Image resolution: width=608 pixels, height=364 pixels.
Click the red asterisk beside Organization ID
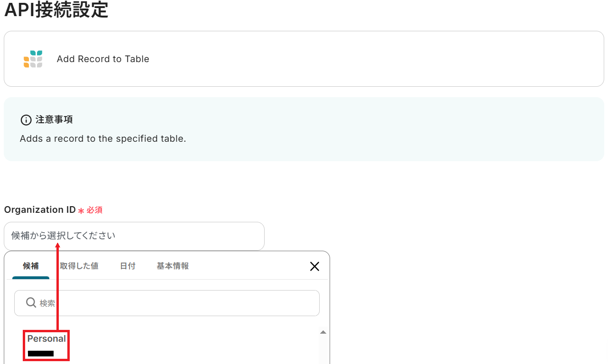(x=81, y=211)
